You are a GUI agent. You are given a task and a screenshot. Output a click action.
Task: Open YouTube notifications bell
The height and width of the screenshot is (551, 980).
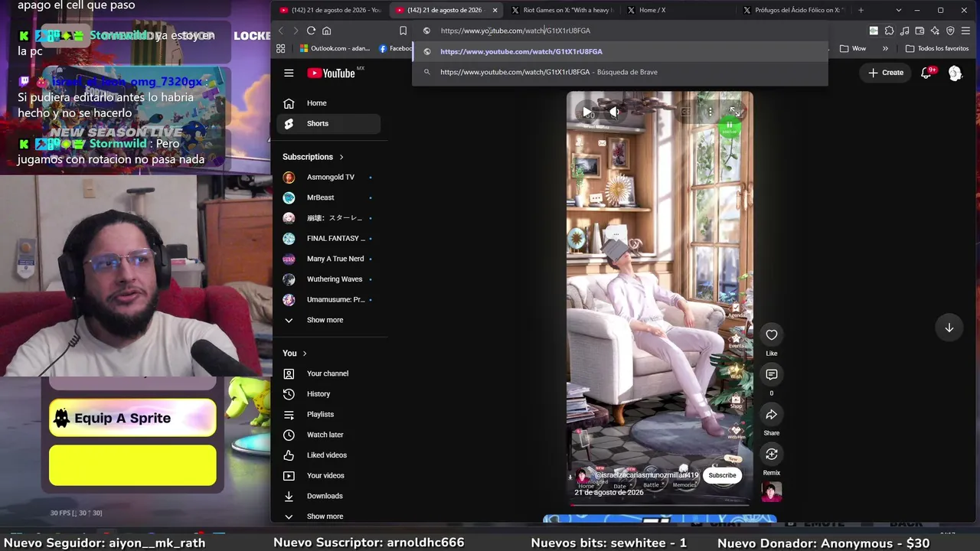click(926, 73)
